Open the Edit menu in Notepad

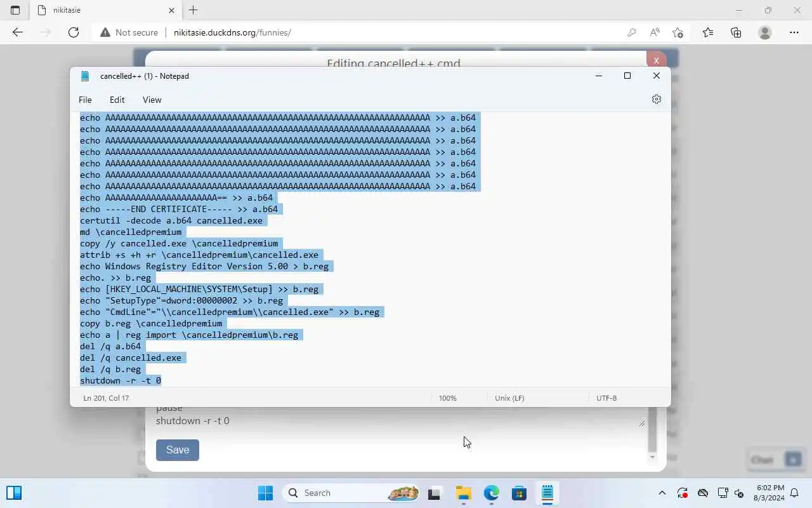(117, 100)
